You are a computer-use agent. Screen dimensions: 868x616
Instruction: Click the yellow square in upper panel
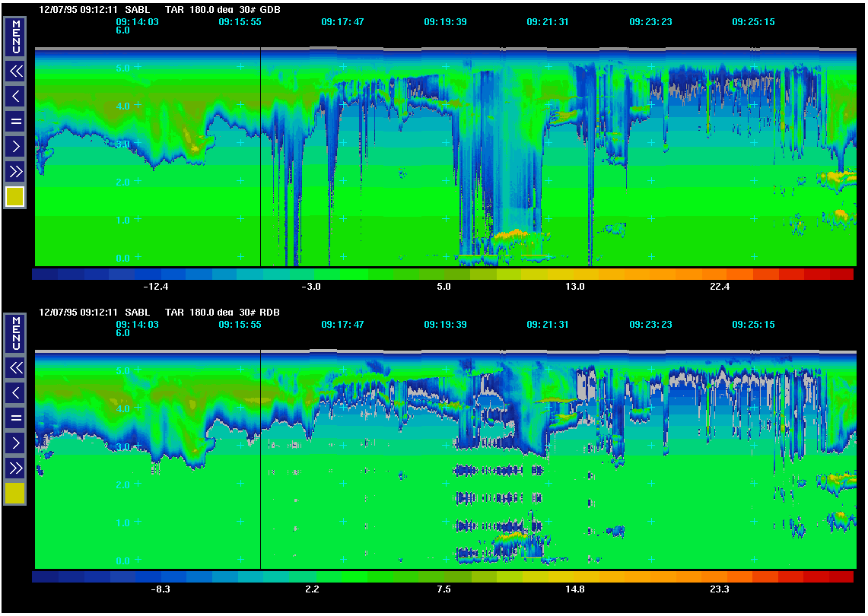(x=15, y=197)
